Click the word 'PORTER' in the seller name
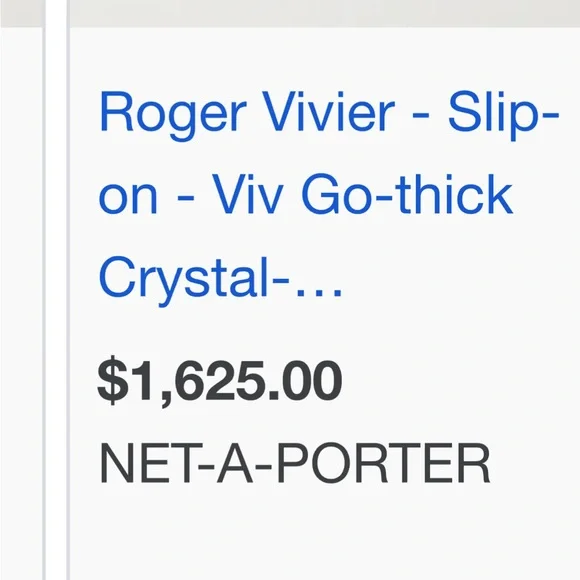Viewport: 580px width, 580px height. [384, 463]
